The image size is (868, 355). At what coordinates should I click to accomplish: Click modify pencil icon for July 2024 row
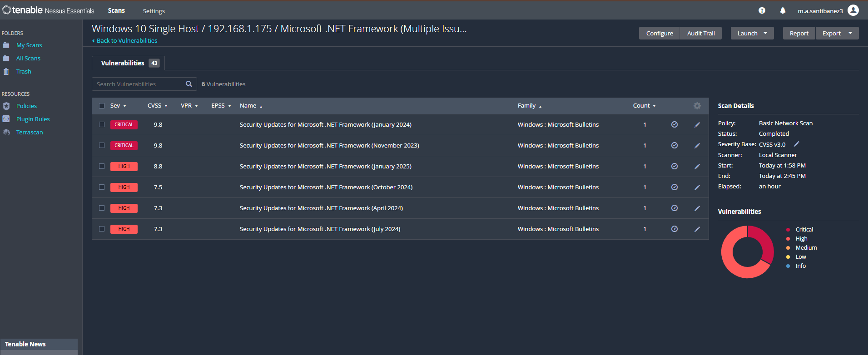[697, 229]
